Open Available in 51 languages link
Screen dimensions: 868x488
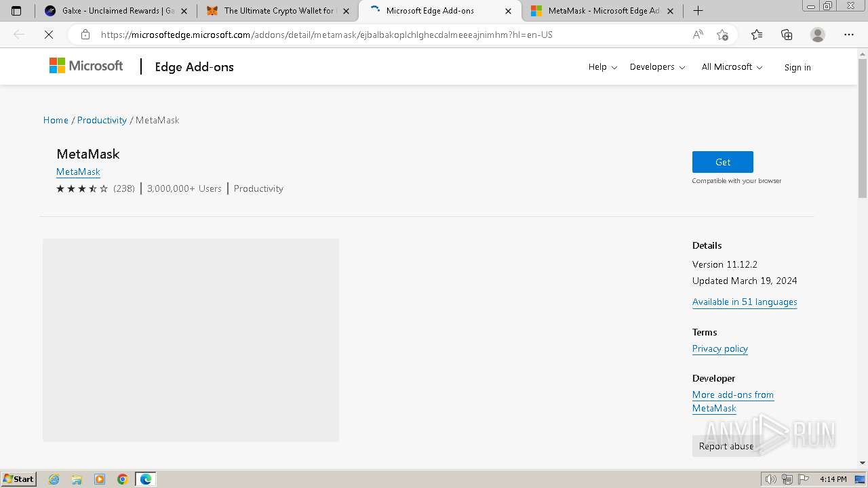[745, 302]
